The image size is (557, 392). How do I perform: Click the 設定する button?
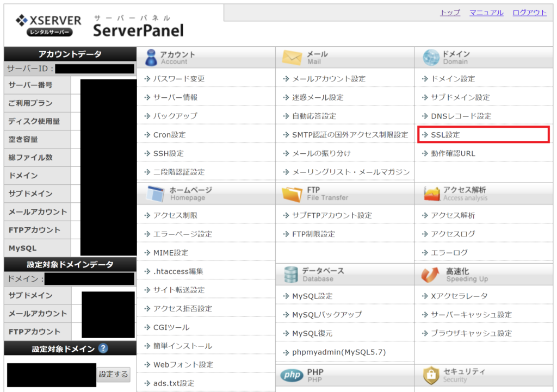pos(113,374)
